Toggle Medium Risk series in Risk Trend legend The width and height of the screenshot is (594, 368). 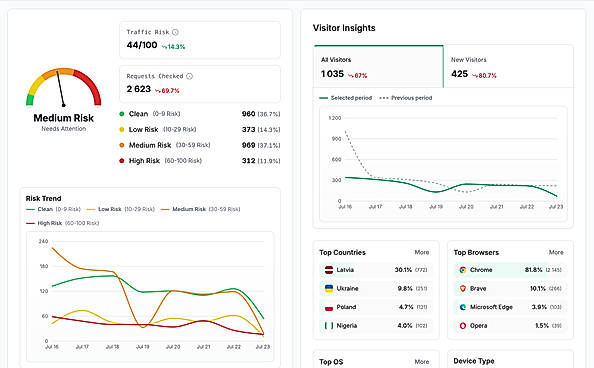point(200,209)
